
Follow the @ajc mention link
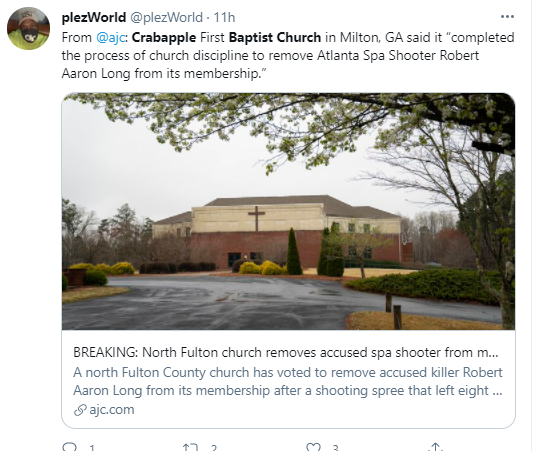[110, 38]
